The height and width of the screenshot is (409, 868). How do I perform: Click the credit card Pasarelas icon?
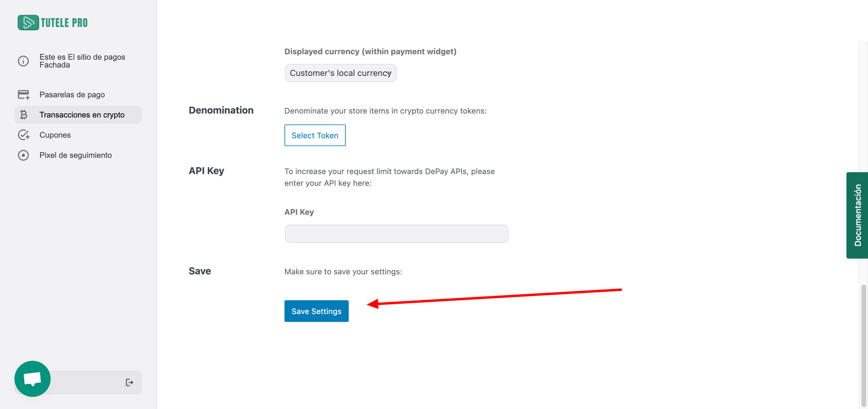pyautogui.click(x=24, y=94)
